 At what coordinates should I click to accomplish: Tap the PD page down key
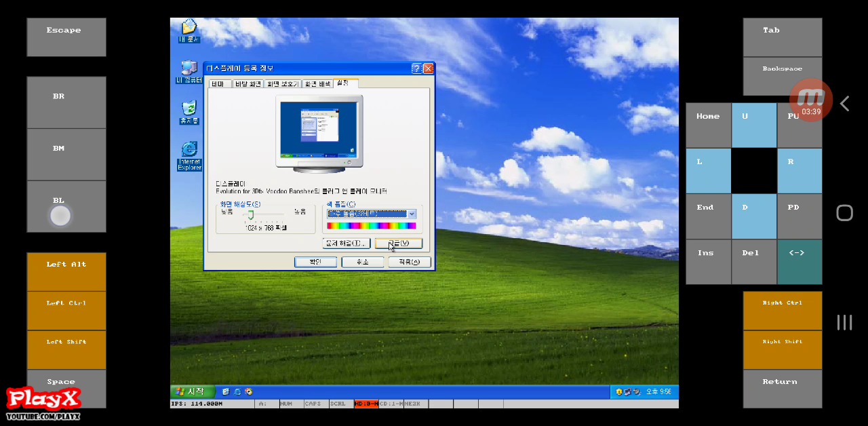tap(800, 216)
